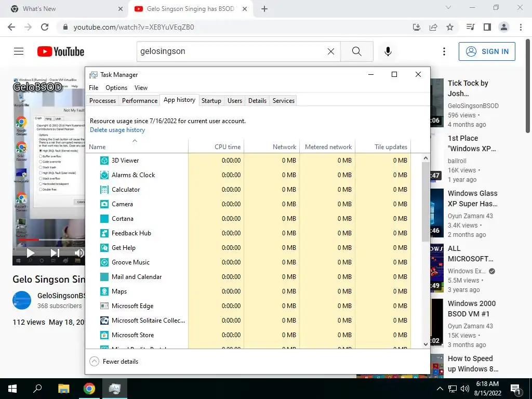Click the Calculator app icon
This screenshot has height=399, width=532.
104,190
